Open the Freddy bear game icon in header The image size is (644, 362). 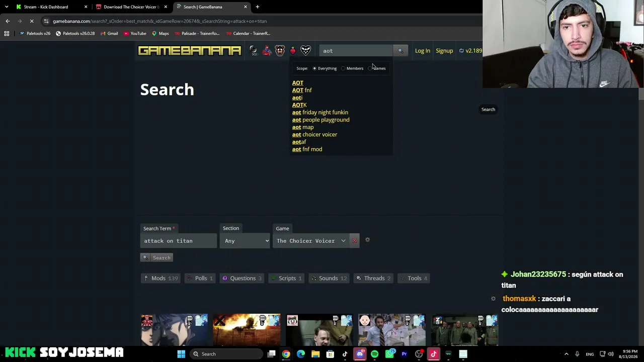(x=280, y=51)
